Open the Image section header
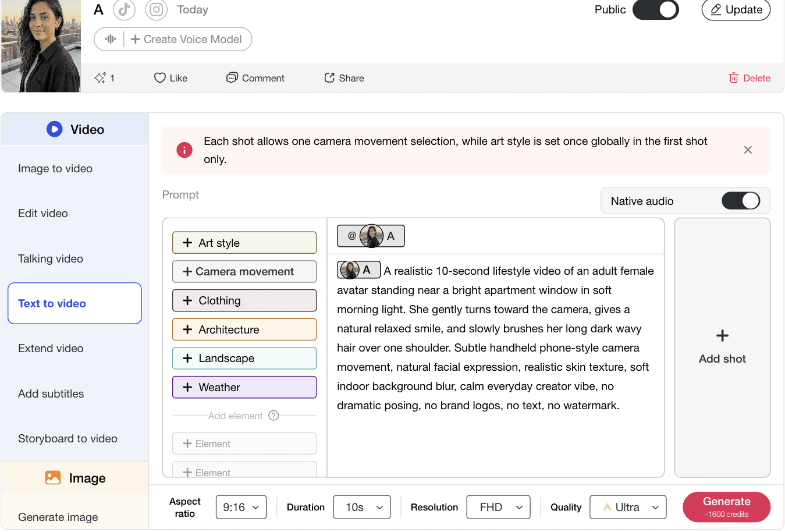Screen dimensions: 785x532 tap(75, 478)
